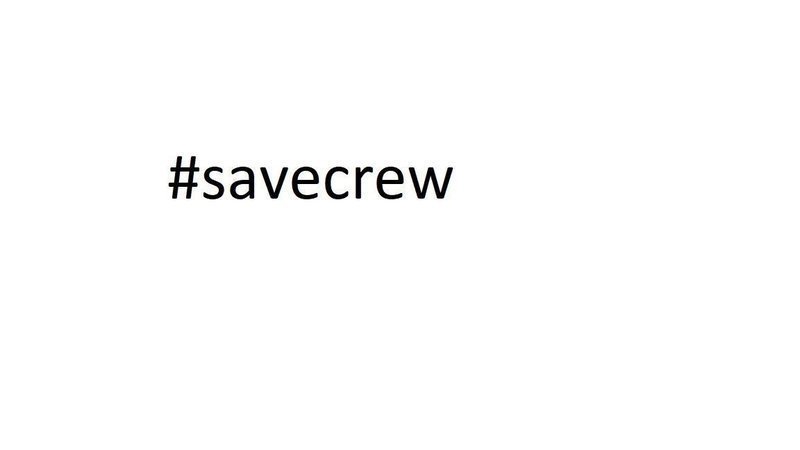The width and height of the screenshot is (800, 450).
Task: Place cursor between 'save' and 'crew'
Action: [323, 183]
